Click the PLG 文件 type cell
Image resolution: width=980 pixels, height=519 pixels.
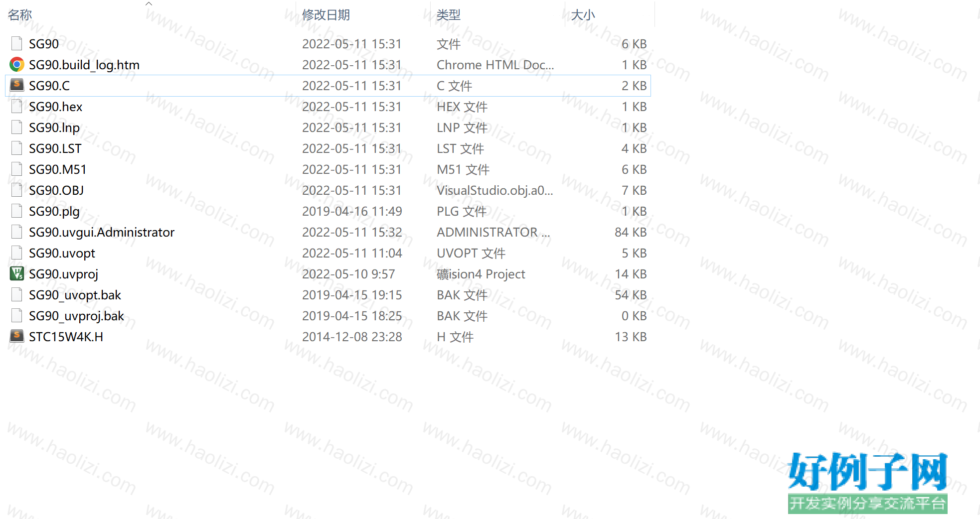coord(462,211)
